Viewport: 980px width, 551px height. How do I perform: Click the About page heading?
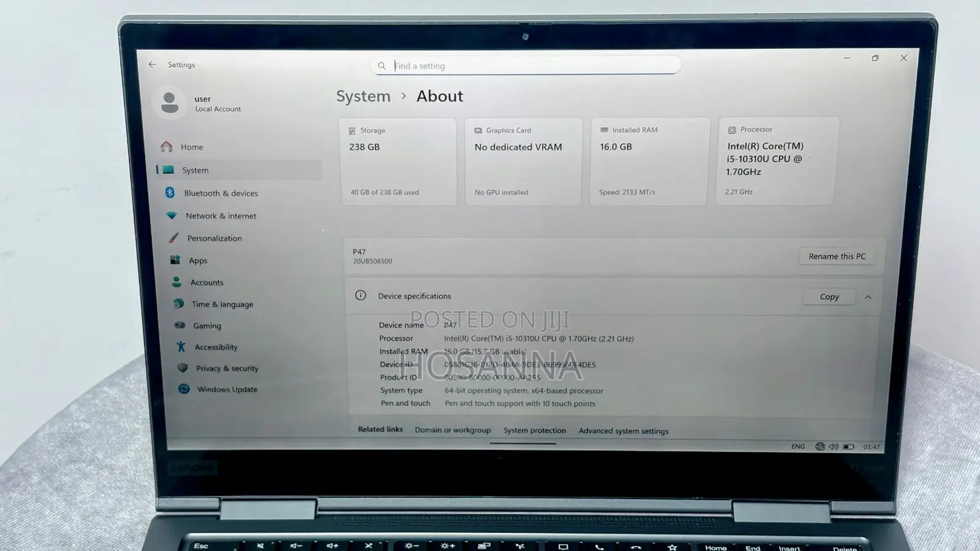pos(440,96)
